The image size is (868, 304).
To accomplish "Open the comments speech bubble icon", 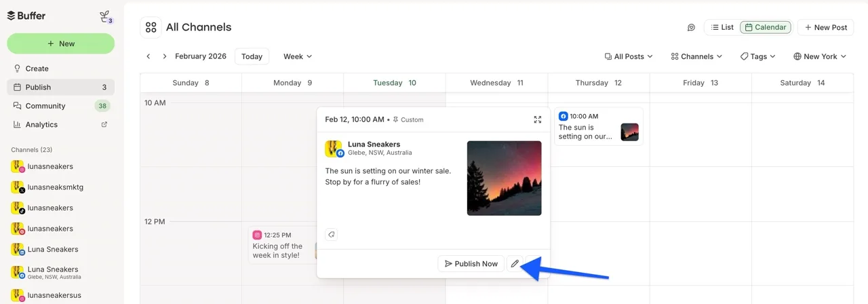I will click(x=691, y=27).
